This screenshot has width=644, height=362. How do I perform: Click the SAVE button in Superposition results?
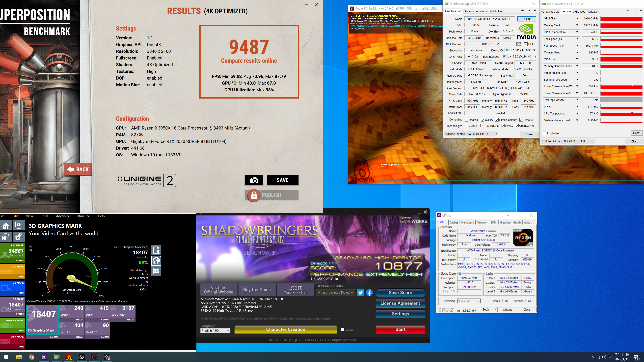(x=282, y=180)
